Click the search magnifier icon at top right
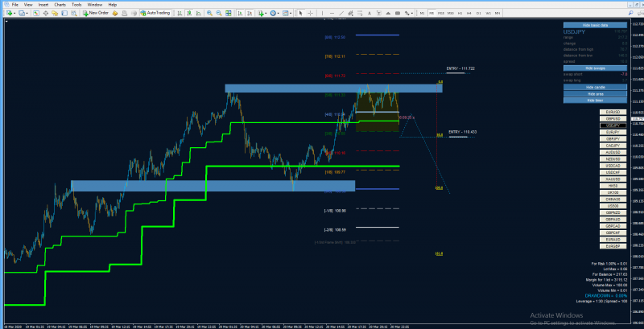Screen dimensions: 644x329 pyautogui.click(x=630, y=13)
